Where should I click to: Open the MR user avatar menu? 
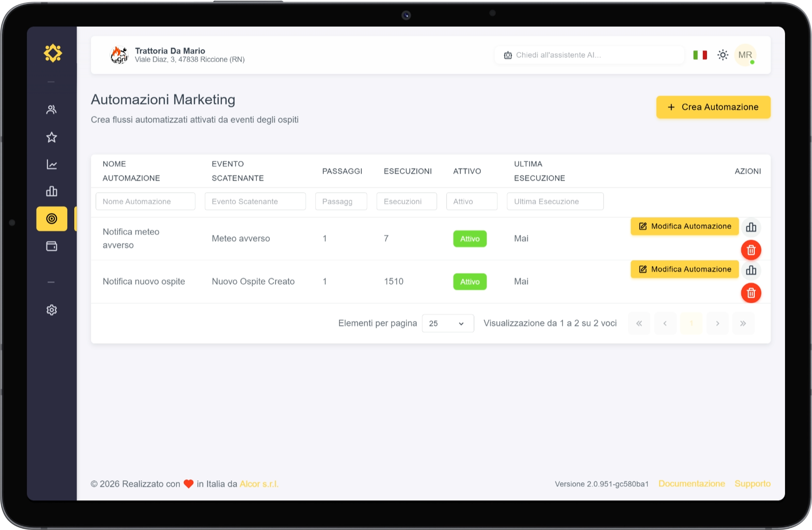point(745,55)
